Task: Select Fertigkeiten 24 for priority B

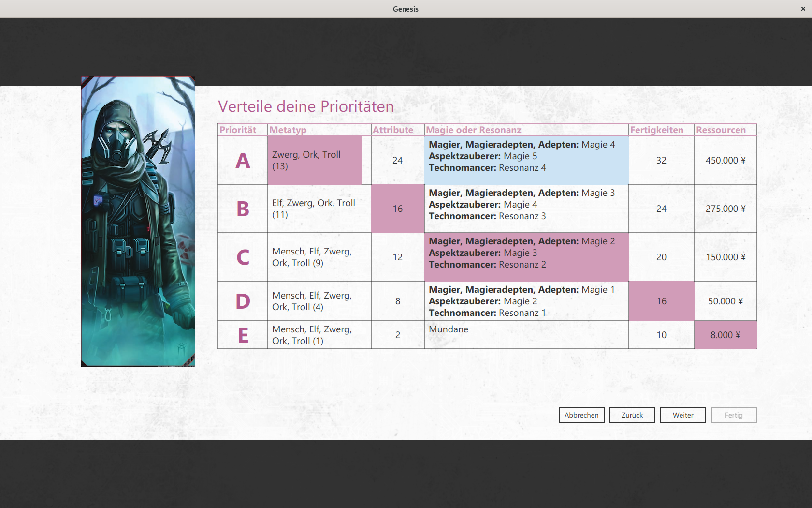Action: pos(661,209)
